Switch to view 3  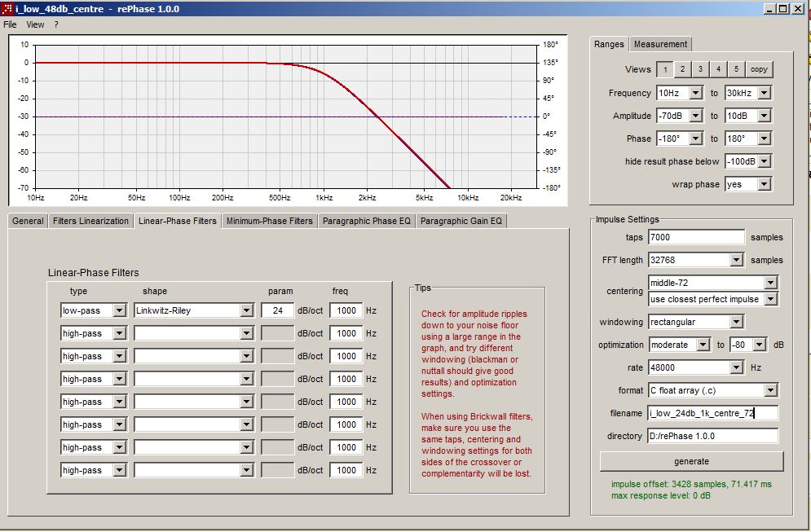[701, 69]
